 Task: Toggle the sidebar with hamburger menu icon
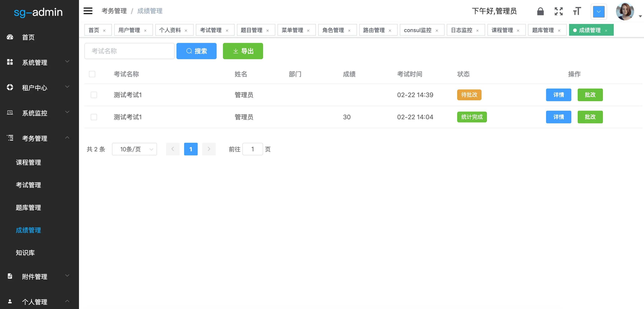tap(88, 11)
